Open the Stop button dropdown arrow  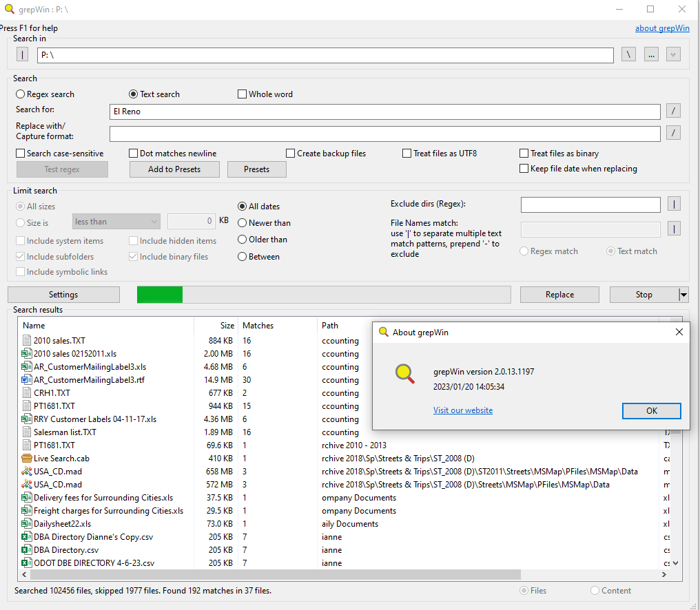[x=683, y=294]
